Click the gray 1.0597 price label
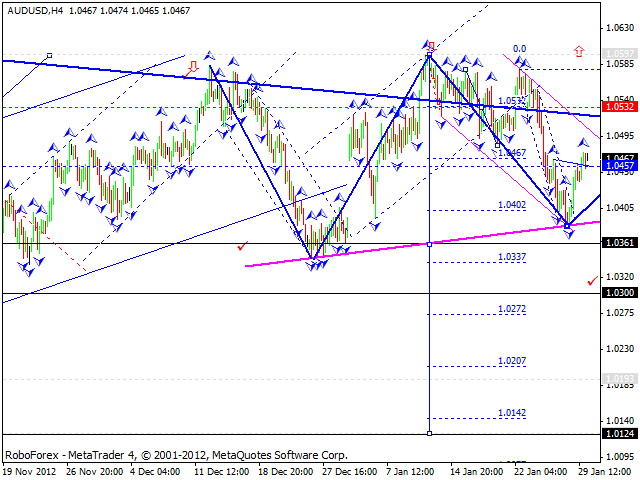The width and height of the screenshot is (640, 480). point(620,54)
